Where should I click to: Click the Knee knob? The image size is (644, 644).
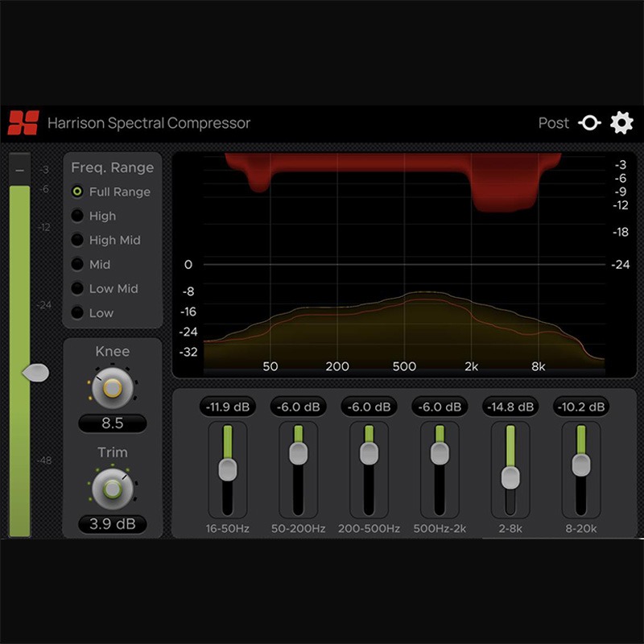coord(112,388)
